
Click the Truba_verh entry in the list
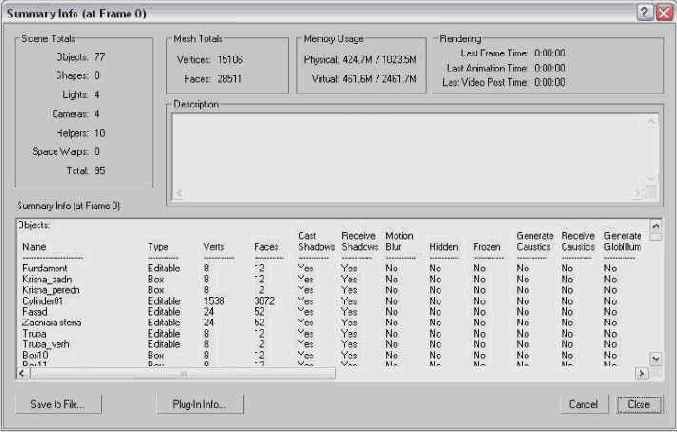click(x=45, y=344)
